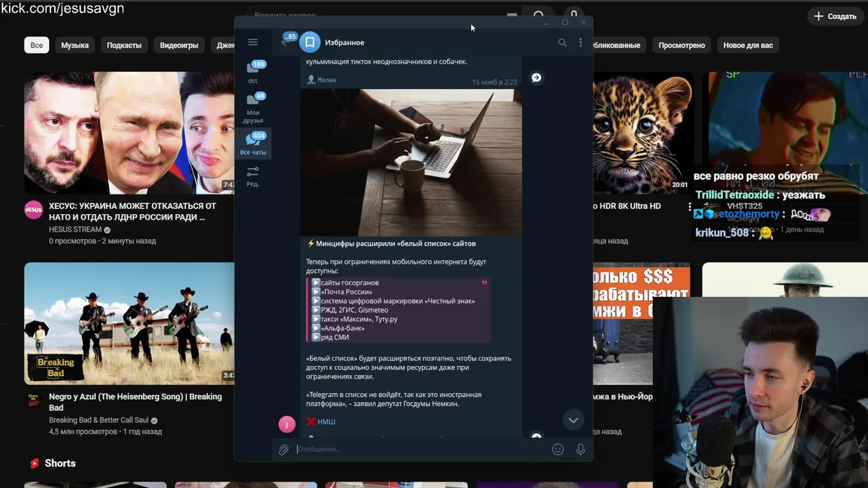This screenshot has width=868, height=488.
Task: Click round J avatar next to message
Action: [x=287, y=424]
